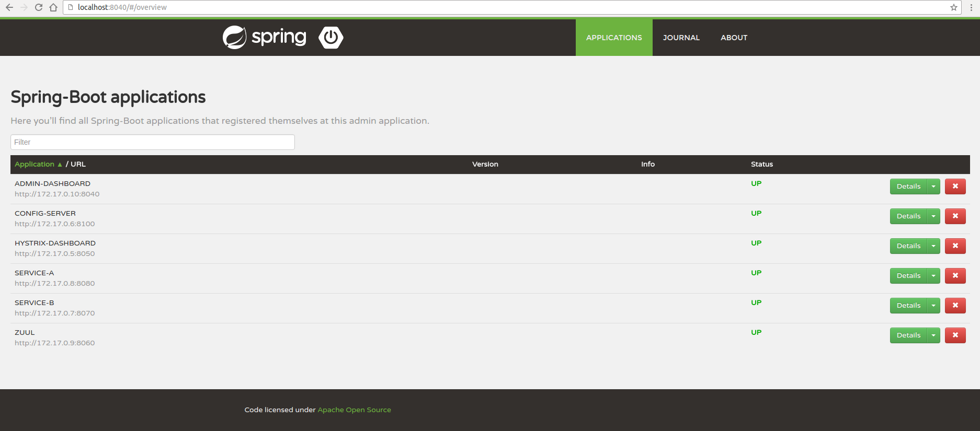Click the ascending sort arrow beside Application

click(60, 165)
